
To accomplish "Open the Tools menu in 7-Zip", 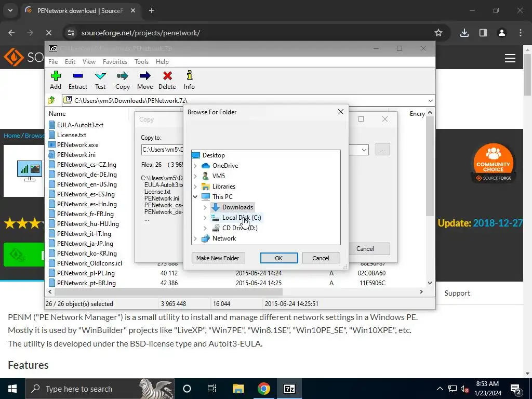I will pyautogui.click(x=141, y=62).
